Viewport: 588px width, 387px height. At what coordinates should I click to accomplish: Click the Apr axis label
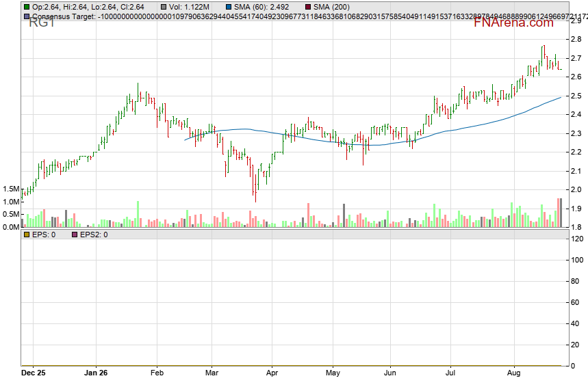point(272,373)
